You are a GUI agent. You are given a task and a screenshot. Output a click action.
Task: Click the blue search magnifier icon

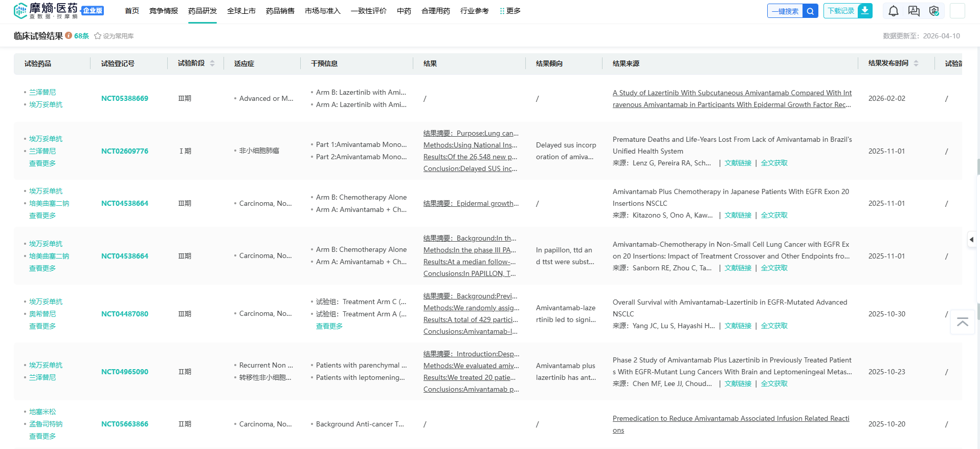(x=810, y=11)
